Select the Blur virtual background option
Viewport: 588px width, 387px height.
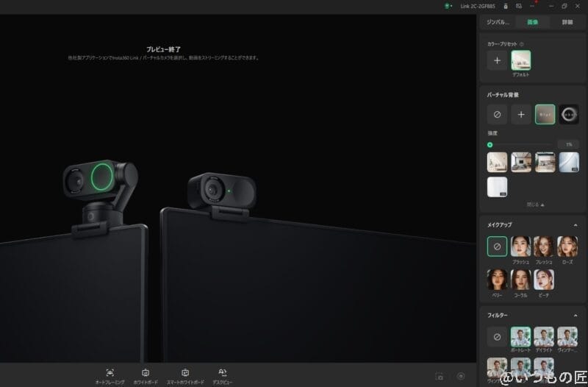545,115
